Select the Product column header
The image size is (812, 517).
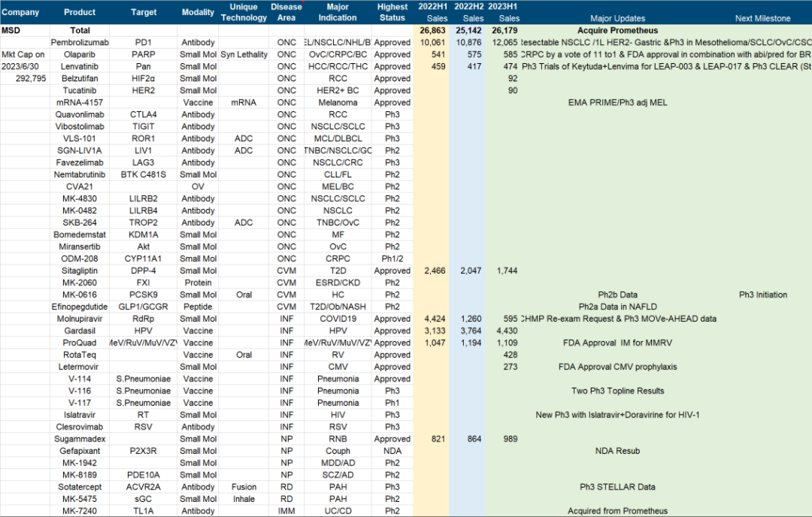click(80, 12)
